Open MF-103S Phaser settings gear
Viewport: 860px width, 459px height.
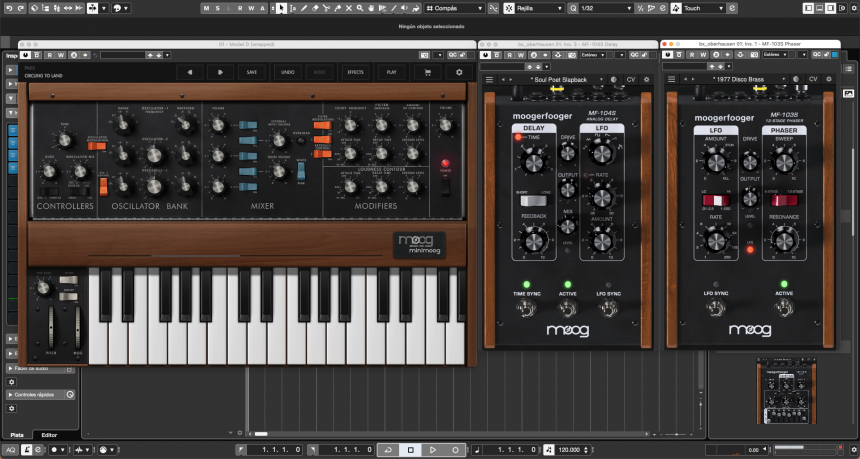point(829,80)
